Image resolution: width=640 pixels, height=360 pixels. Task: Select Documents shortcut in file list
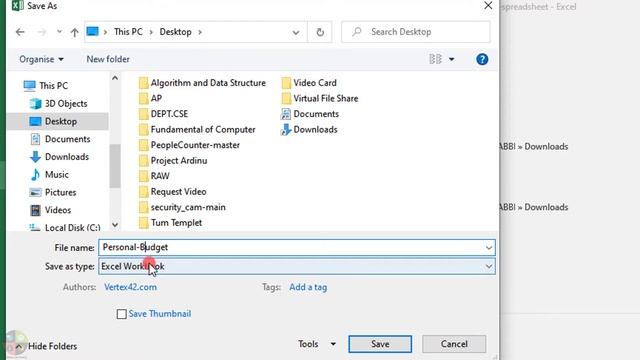click(310, 114)
